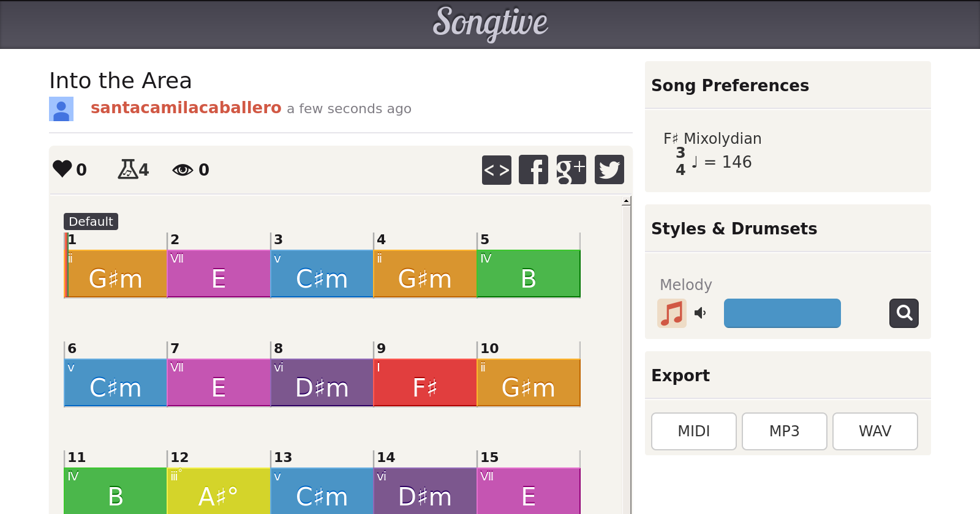Viewport: 980px width, 514px height.
Task: Share the song on Facebook
Action: point(533,169)
